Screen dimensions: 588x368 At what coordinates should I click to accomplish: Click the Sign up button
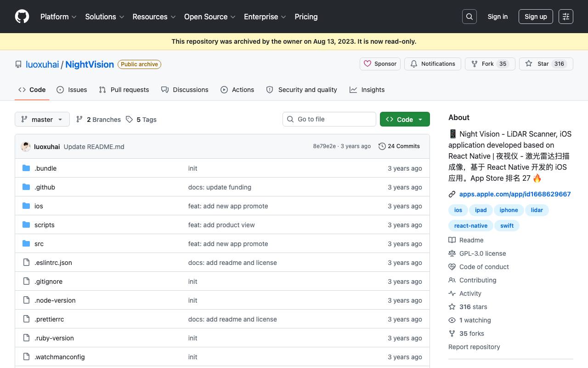coord(536,17)
